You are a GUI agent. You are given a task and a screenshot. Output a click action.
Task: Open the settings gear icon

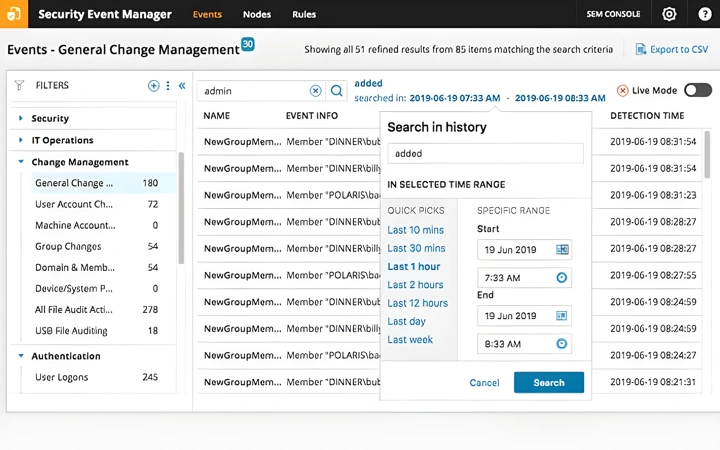pyautogui.click(x=669, y=14)
